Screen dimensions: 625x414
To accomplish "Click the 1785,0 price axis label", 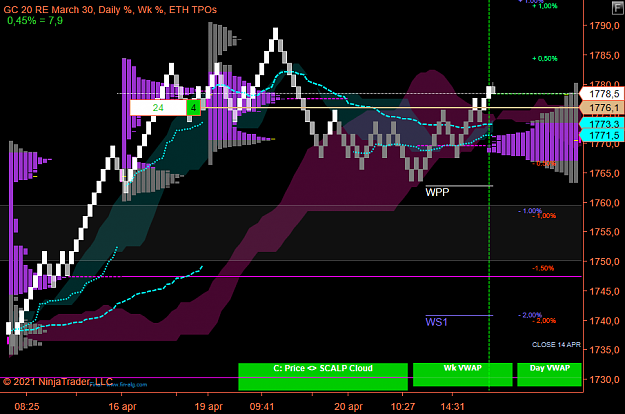I will [x=604, y=55].
